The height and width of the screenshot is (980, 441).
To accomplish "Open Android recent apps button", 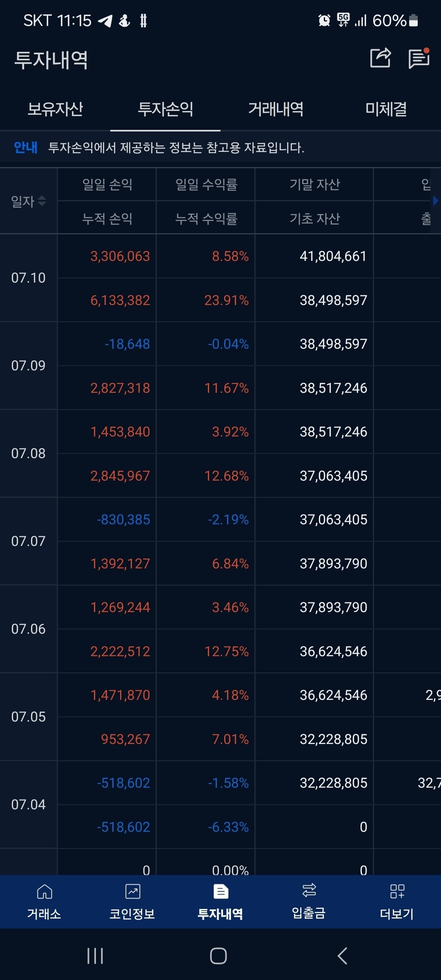I will click(95, 956).
